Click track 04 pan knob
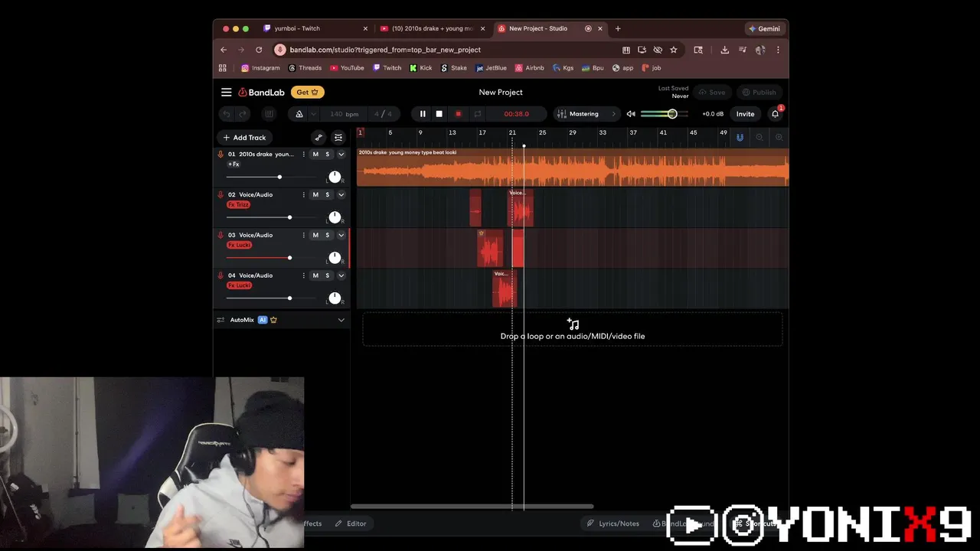Viewport: 980px width, 551px height. (335, 298)
